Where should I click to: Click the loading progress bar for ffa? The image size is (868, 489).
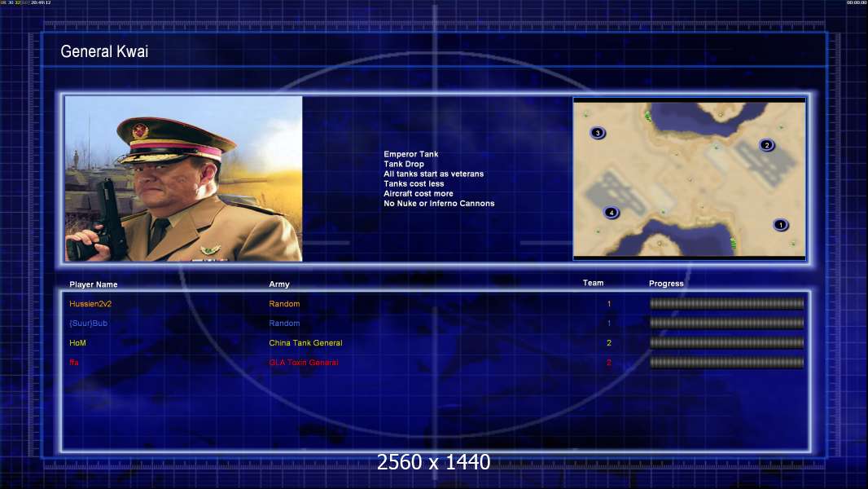726,363
